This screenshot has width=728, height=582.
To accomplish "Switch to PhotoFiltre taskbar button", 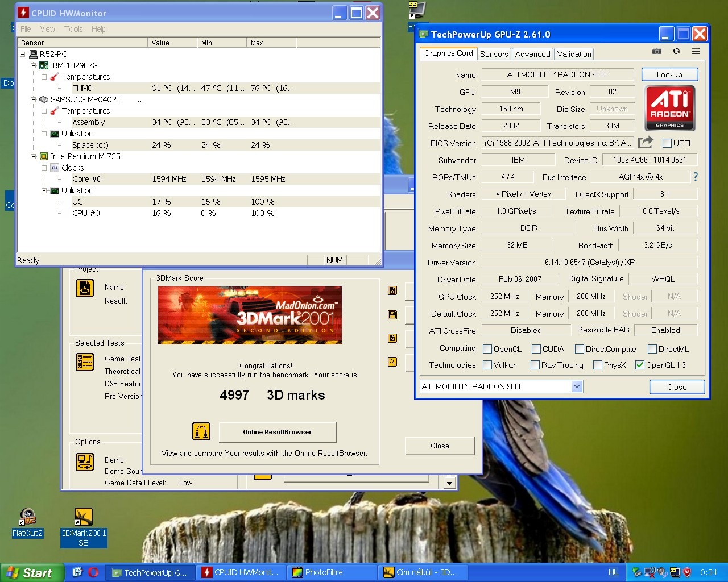I will 332,572.
